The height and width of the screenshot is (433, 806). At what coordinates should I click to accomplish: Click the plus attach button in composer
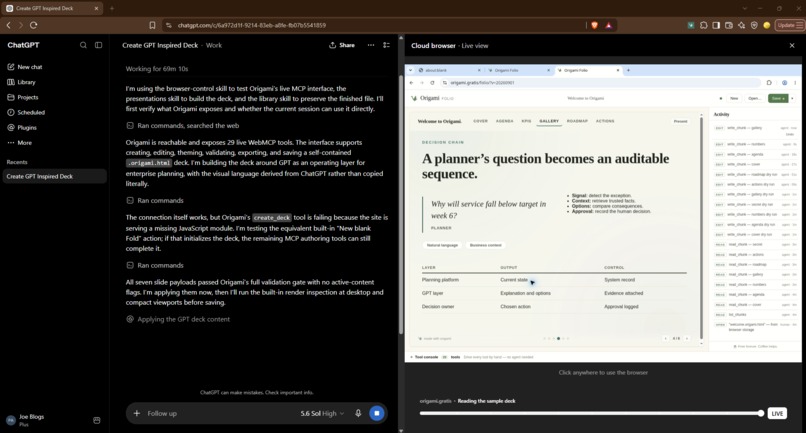(x=137, y=413)
